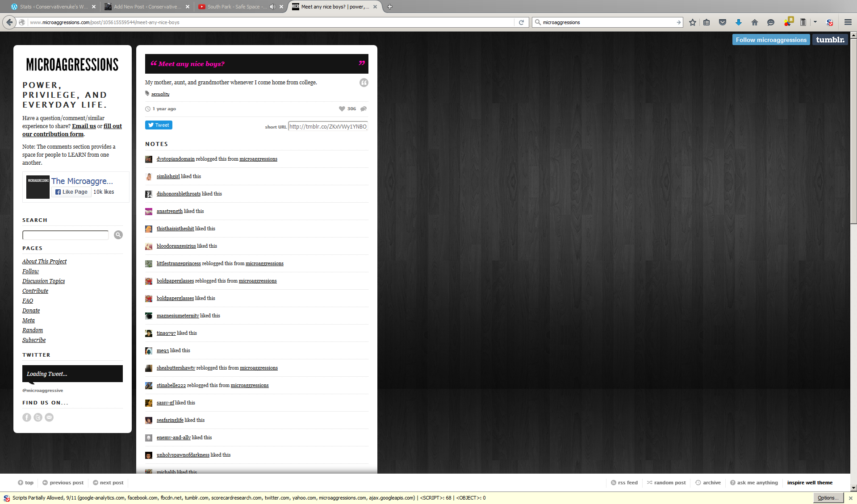Open the About This Project link

click(44, 262)
